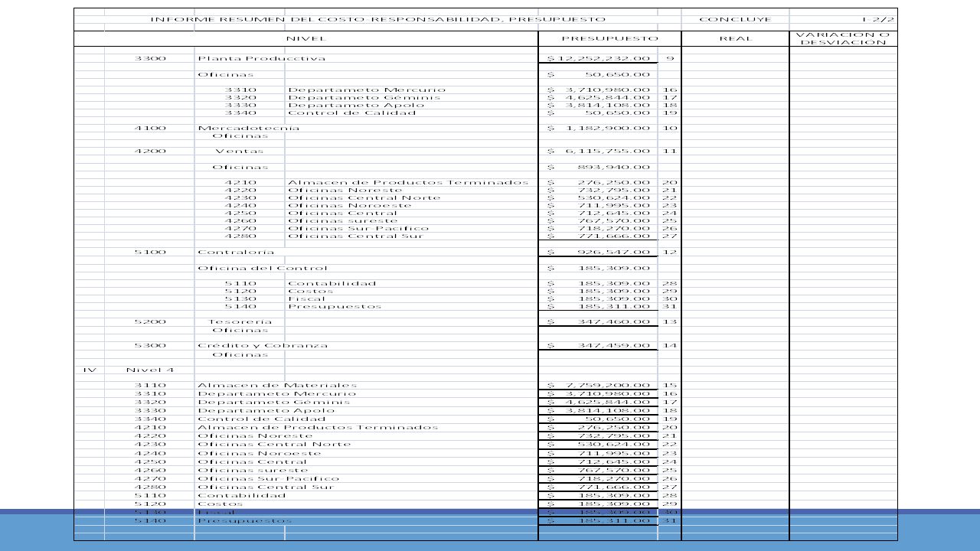Select reference number '14' beside Crédito y Cobranza

(x=670, y=345)
